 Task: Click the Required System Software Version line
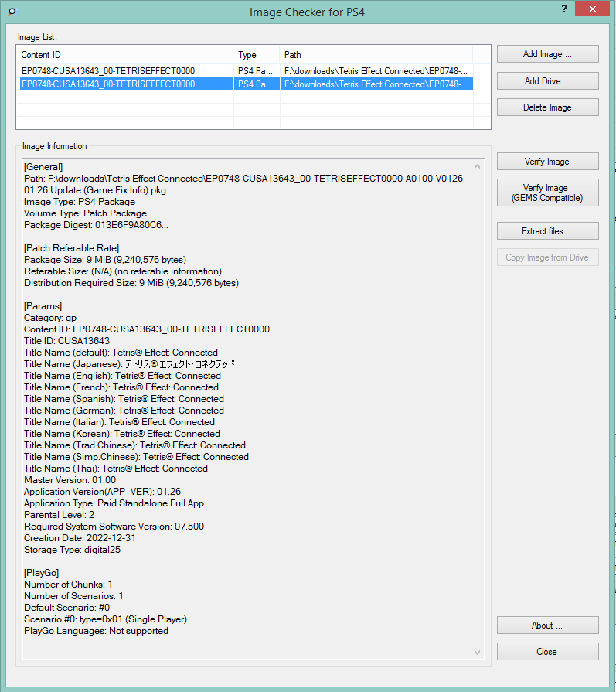coord(114,527)
